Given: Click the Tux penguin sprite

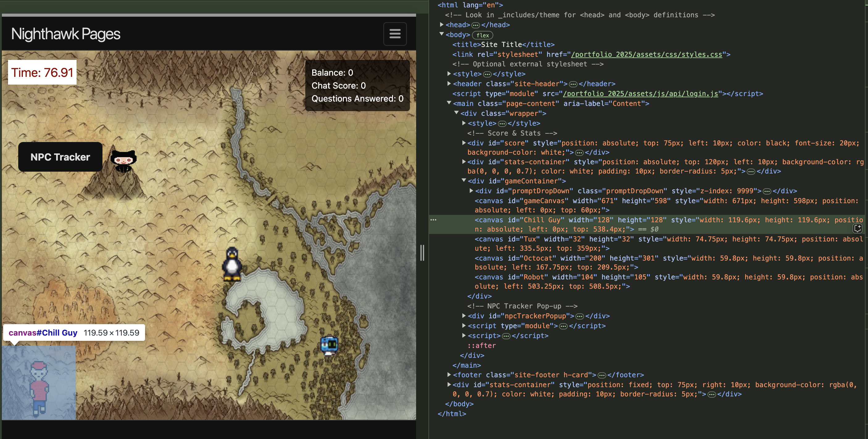Looking at the screenshot, I should point(232,264).
